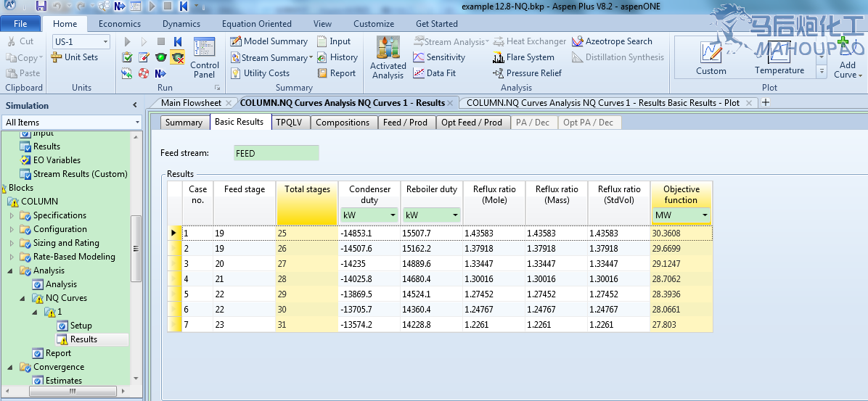Open Azeotrope Search

(x=612, y=41)
